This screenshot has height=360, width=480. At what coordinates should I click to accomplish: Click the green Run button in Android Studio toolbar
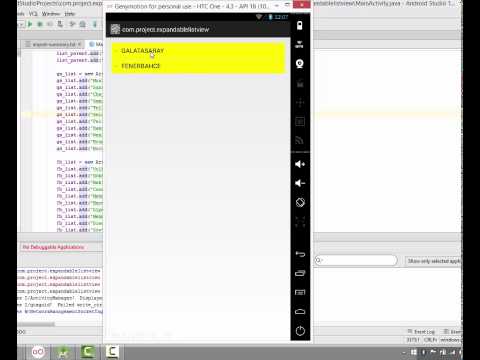click(30, 24)
